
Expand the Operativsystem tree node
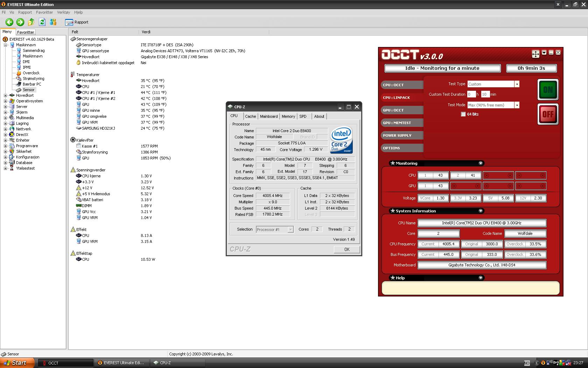(5, 101)
